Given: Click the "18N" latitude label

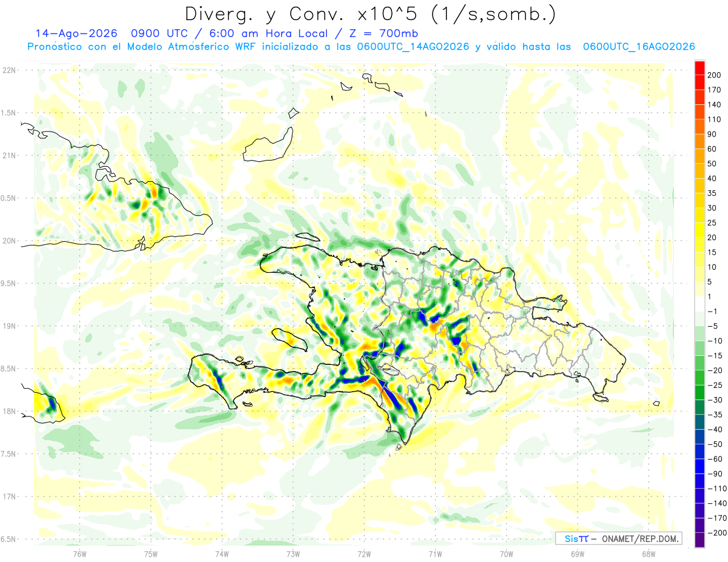Looking at the screenshot, I should (8, 412).
